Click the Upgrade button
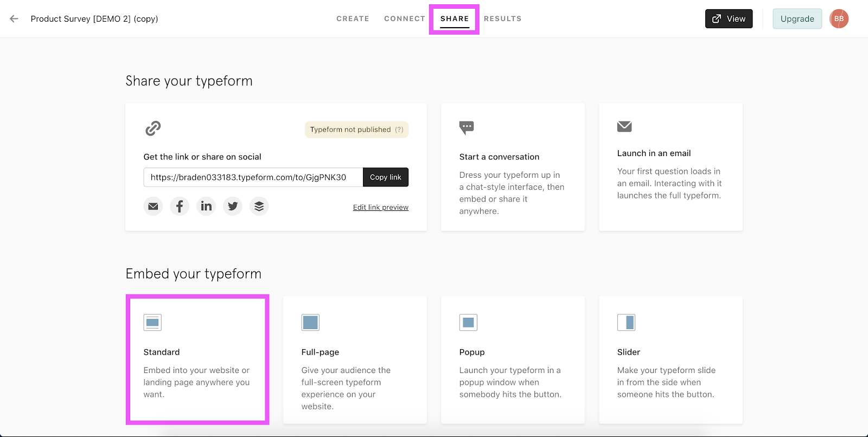This screenshot has height=437, width=868. click(797, 18)
